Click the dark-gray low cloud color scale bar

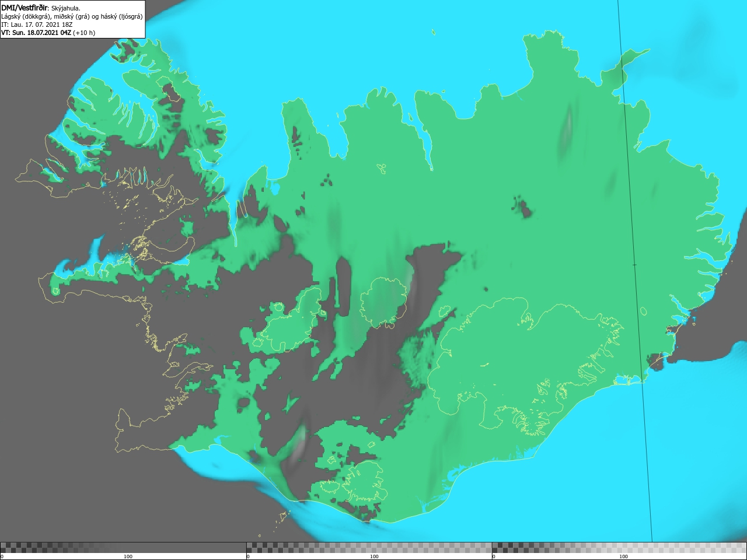click(123, 547)
